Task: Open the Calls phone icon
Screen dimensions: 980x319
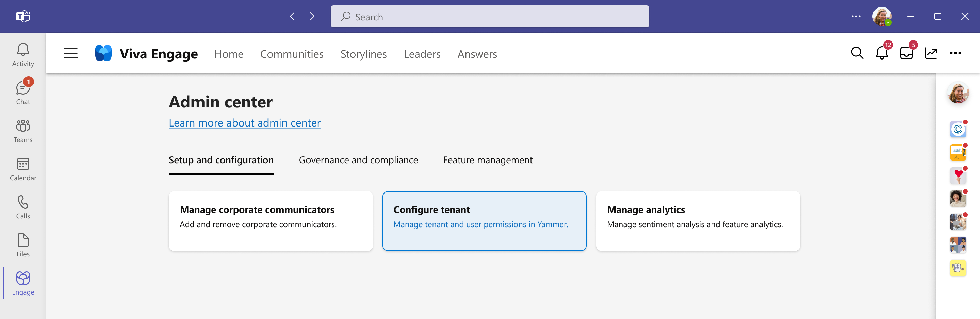Action: click(23, 206)
